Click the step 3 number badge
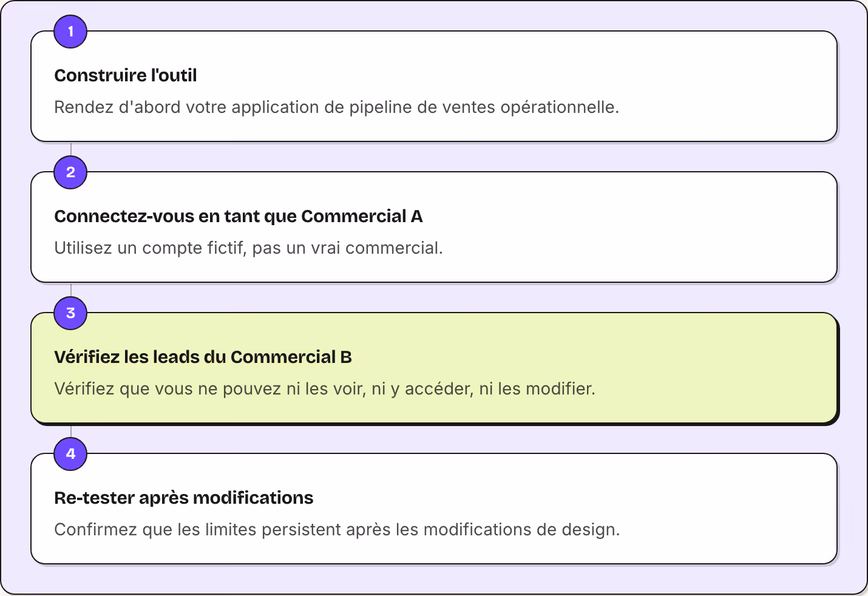Viewport: 868px width, 596px height. [x=70, y=313]
